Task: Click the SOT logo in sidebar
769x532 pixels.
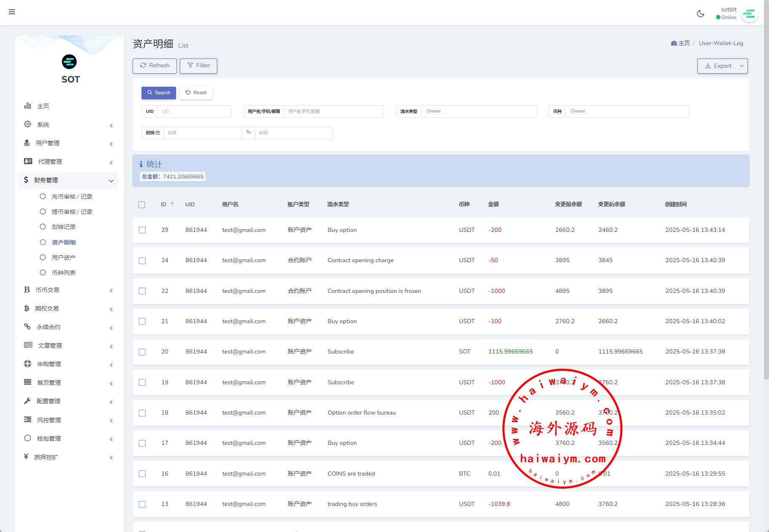Action: pyautogui.click(x=69, y=62)
